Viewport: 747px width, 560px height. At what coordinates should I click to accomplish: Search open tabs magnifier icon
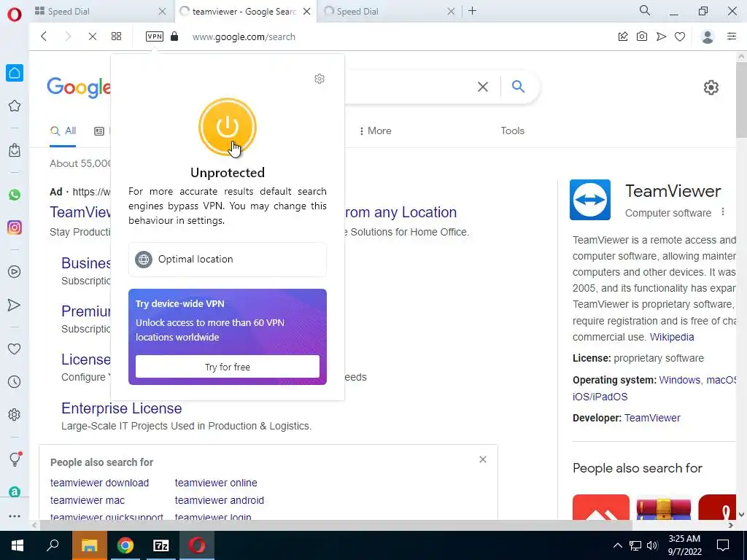pos(645,10)
